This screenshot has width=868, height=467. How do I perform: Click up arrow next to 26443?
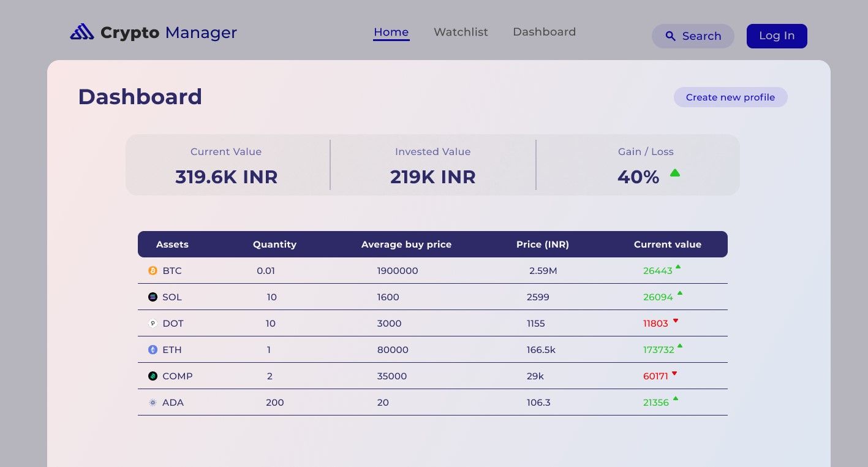coord(678,267)
